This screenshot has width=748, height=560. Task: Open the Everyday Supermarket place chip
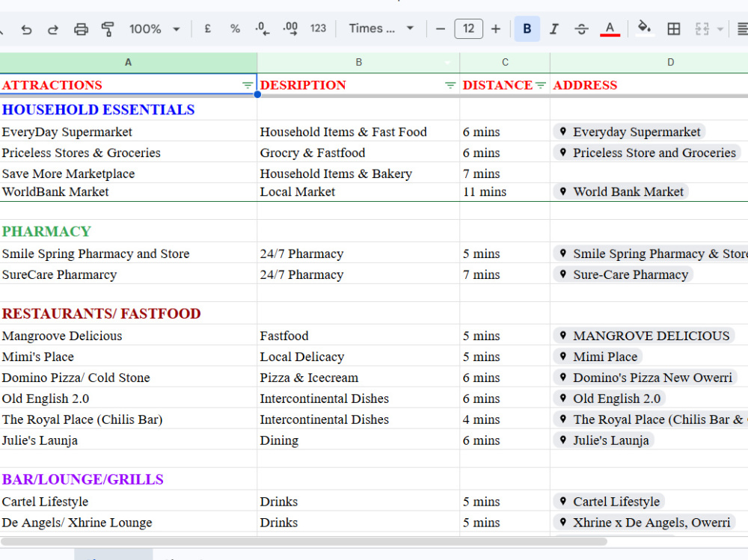(629, 132)
